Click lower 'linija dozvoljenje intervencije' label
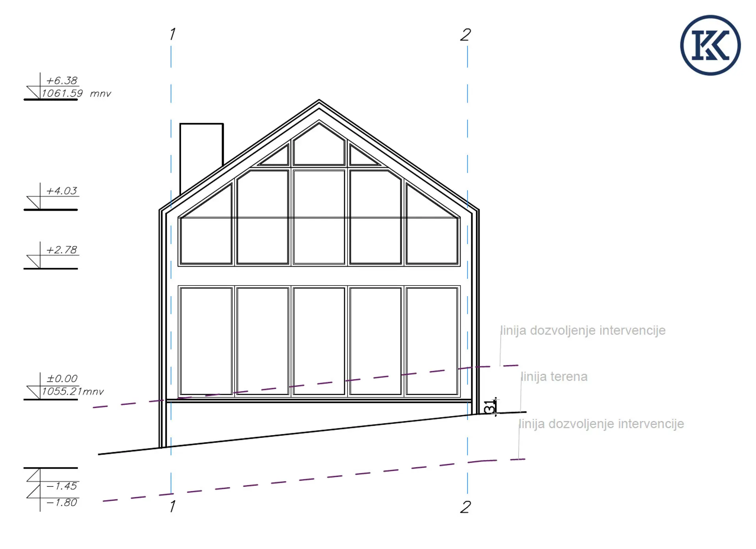Image resolution: width=756 pixels, height=549 pixels. point(601,424)
